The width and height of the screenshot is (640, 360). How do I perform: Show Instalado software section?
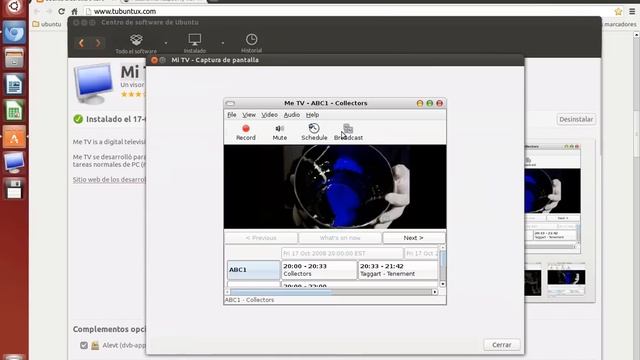point(195,44)
